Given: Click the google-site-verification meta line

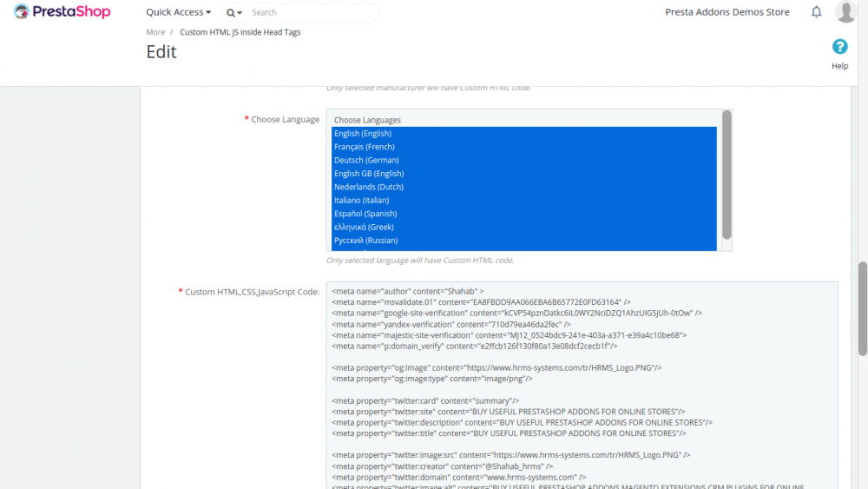Looking at the screenshot, I should tap(516, 313).
